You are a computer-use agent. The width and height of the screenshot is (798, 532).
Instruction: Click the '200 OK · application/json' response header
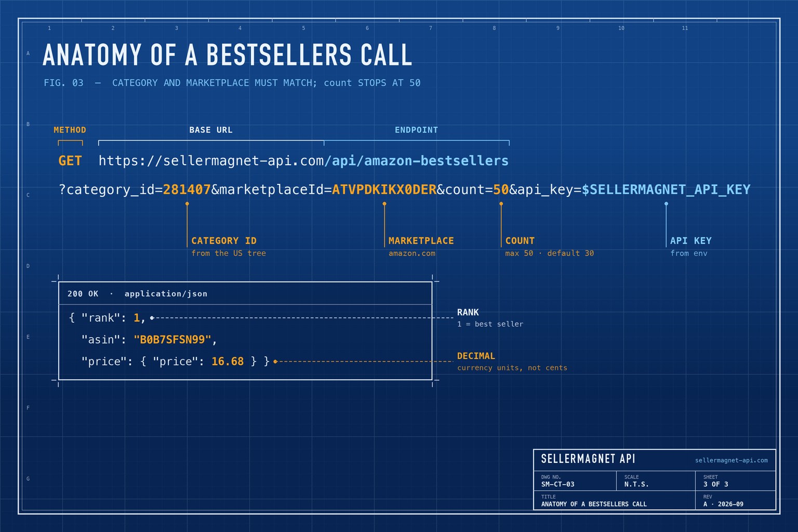(138, 294)
